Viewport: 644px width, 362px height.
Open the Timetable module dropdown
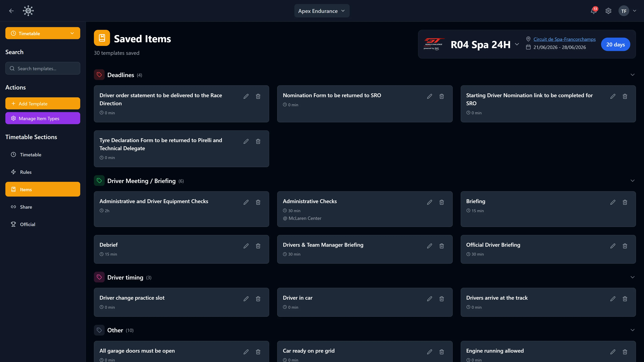click(x=43, y=33)
